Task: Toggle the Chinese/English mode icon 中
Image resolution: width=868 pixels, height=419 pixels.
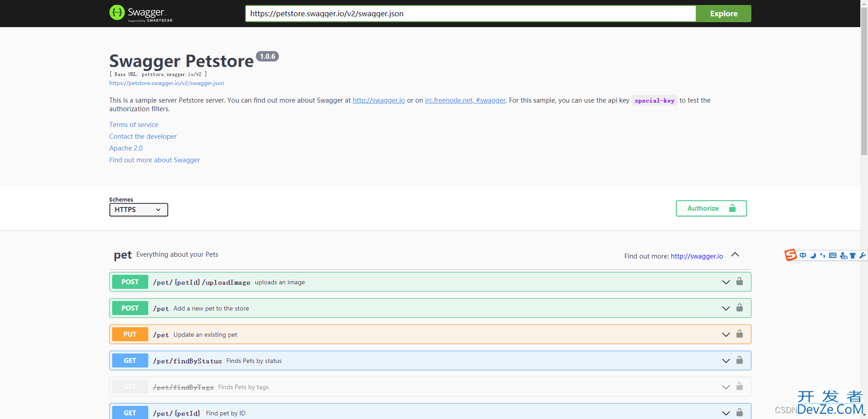Action: [803, 255]
